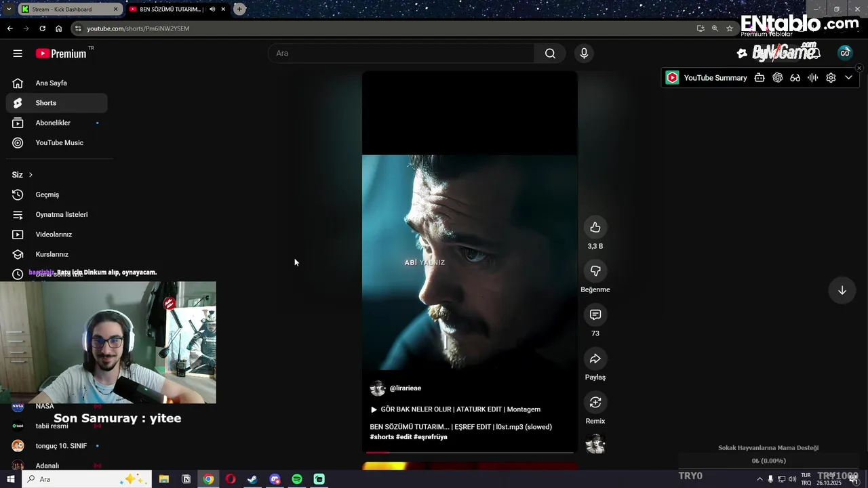Click the ChatGPT icon in YouTube Summary
The width and height of the screenshot is (868, 488).
click(778, 78)
